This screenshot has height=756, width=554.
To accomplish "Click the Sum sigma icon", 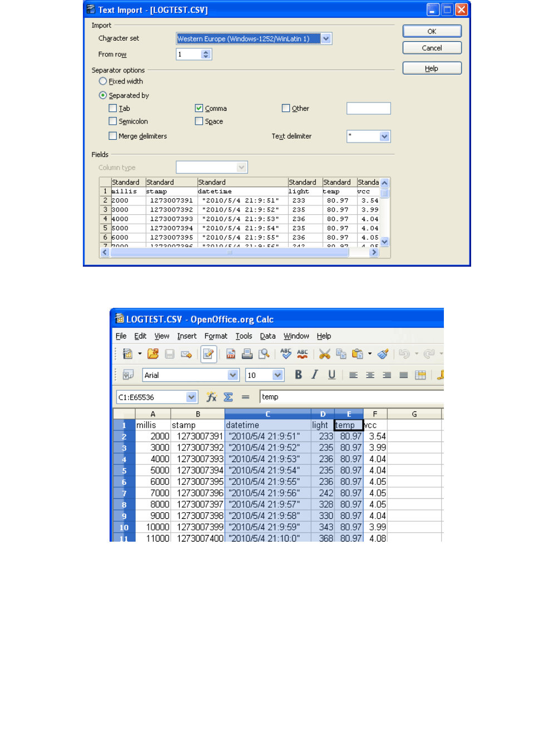I will 228,397.
